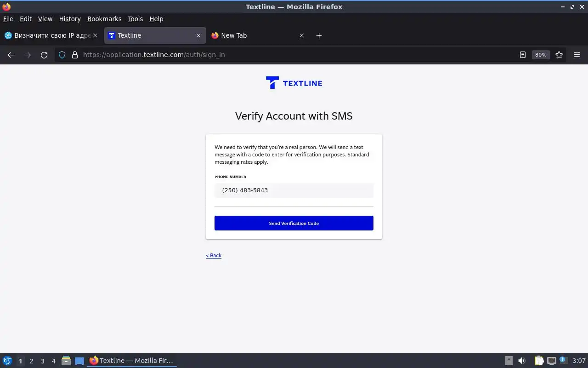The width and height of the screenshot is (588, 368).
Task: Click the PHONE NUMBER label
Action: (x=230, y=177)
